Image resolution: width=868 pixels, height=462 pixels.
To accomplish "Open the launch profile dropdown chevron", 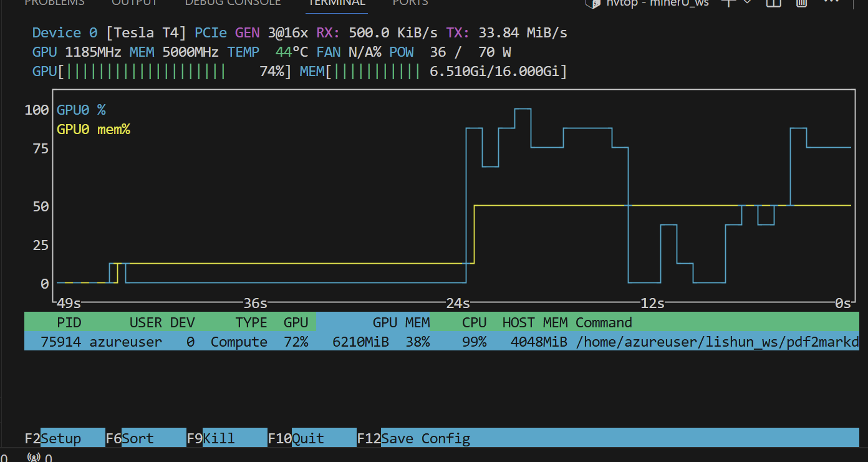I will tap(747, 2).
